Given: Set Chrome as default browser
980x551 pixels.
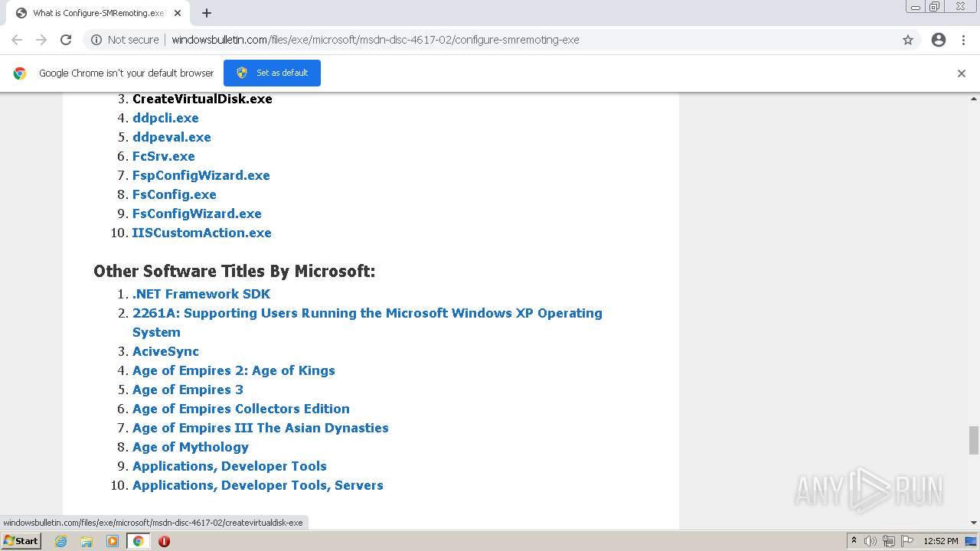Looking at the screenshot, I should (x=272, y=73).
